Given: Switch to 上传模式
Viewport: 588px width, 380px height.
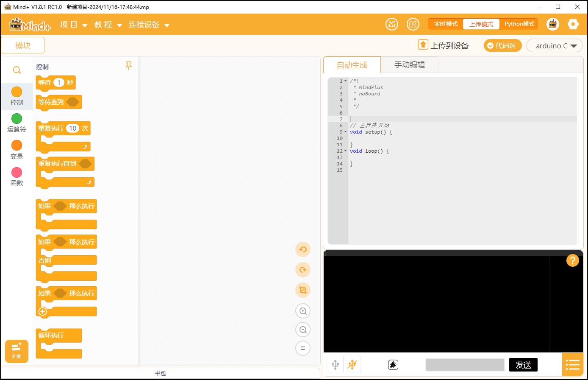Looking at the screenshot, I should [481, 24].
